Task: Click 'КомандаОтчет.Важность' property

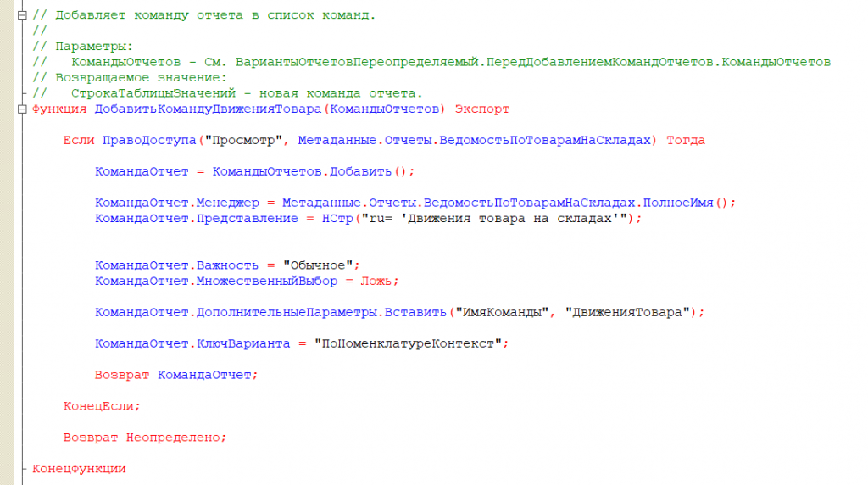Action: pos(176,265)
